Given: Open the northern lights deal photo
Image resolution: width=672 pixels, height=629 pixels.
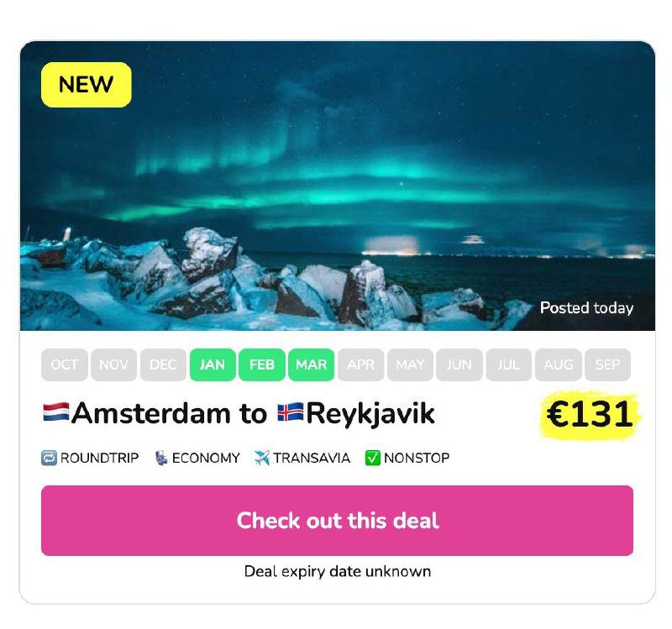Looking at the screenshot, I should (338, 186).
